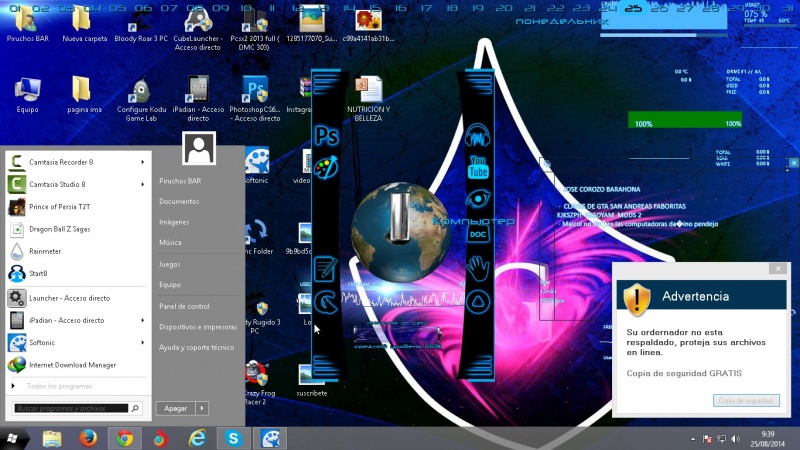Click the neon headphones icon

click(478, 133)
